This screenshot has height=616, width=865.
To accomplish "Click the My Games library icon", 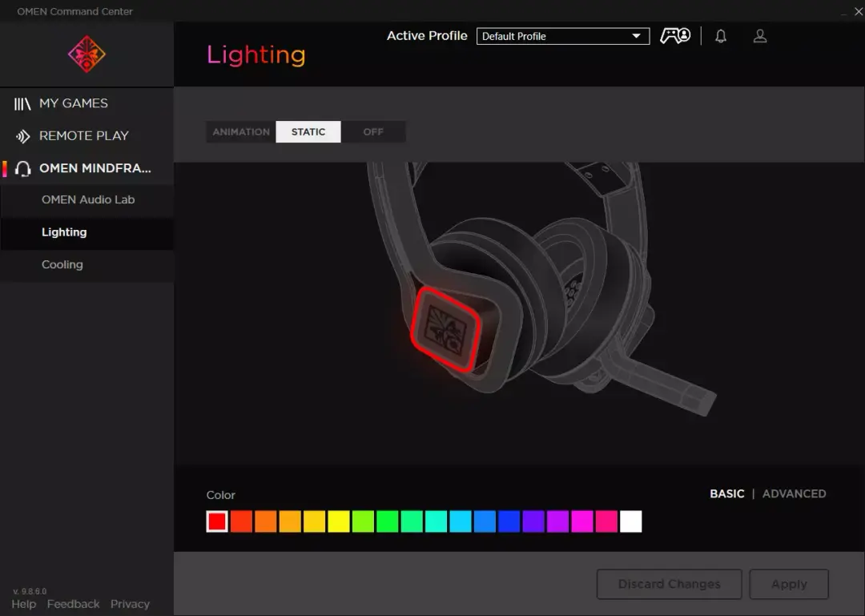I will point(22,104).
